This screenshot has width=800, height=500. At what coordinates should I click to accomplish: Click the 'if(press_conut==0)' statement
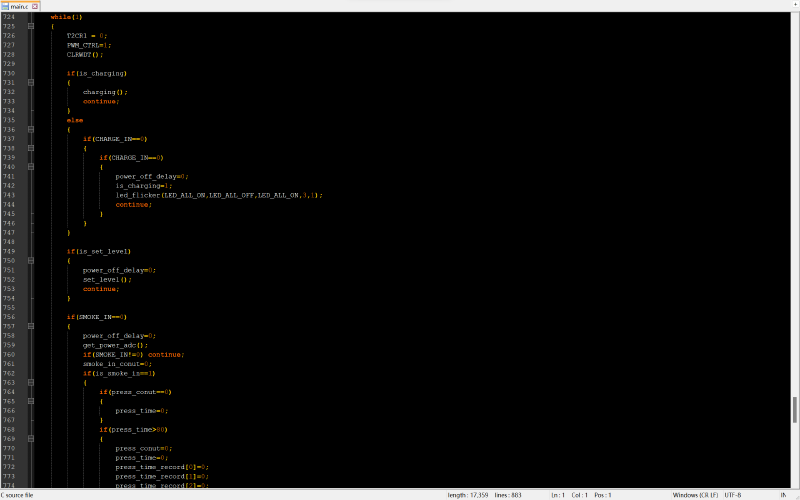point(136,392)
